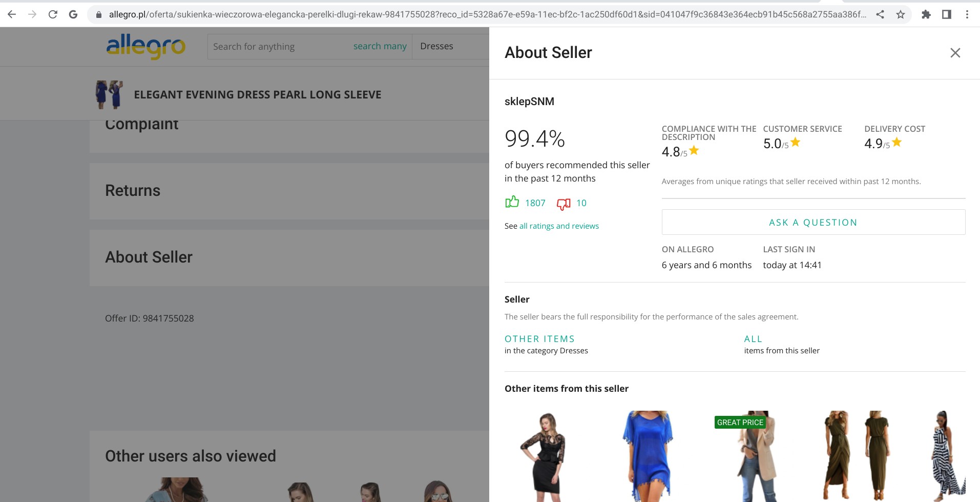
Task: Open the Chrome three-dot menu
Action: 967,14
